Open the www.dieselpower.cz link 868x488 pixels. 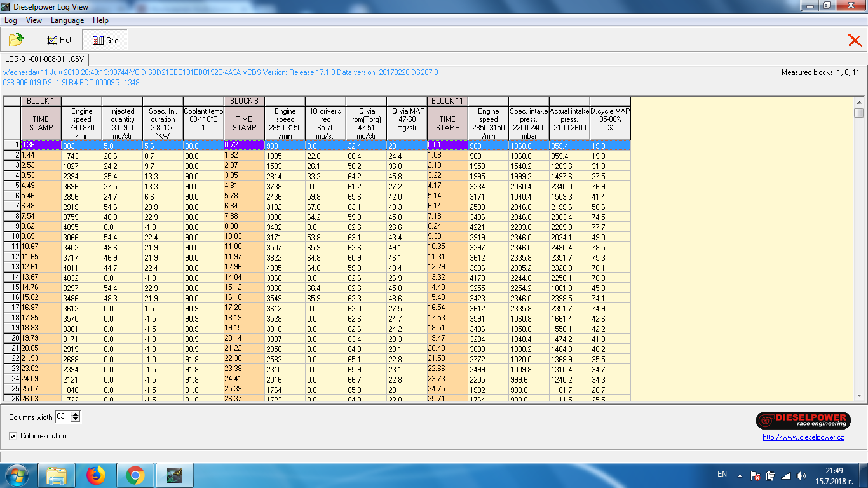click(803, 437)
